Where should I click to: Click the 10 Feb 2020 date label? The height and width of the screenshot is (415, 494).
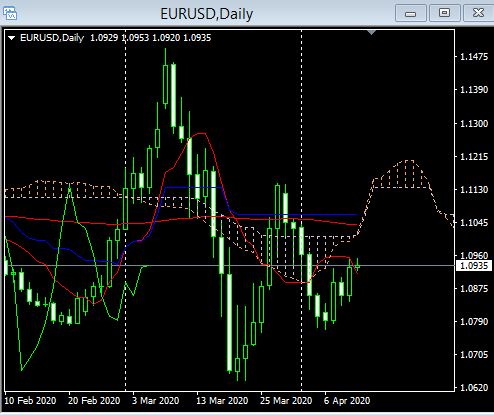click(x=30, y=400)
